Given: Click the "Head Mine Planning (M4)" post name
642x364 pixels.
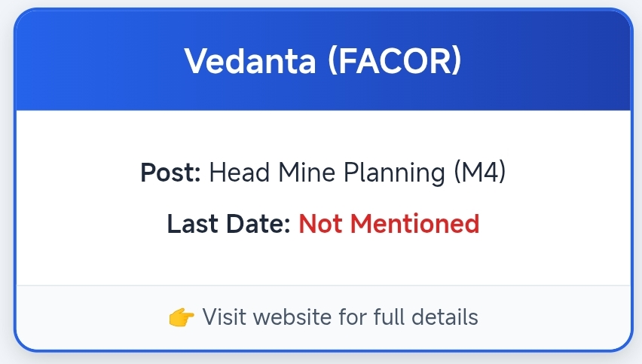Looking at the screenshot, I should point(356,173).
